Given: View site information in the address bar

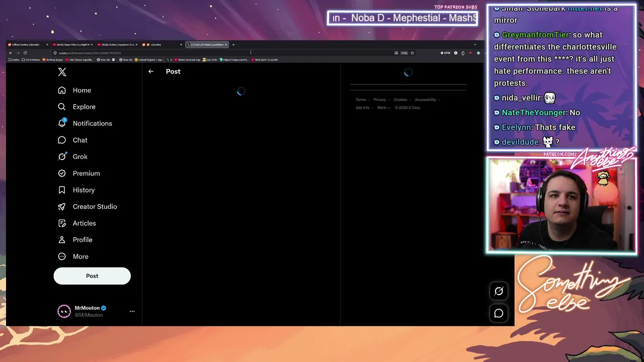Looking at the screenshot, I should (x=55, y=53).
